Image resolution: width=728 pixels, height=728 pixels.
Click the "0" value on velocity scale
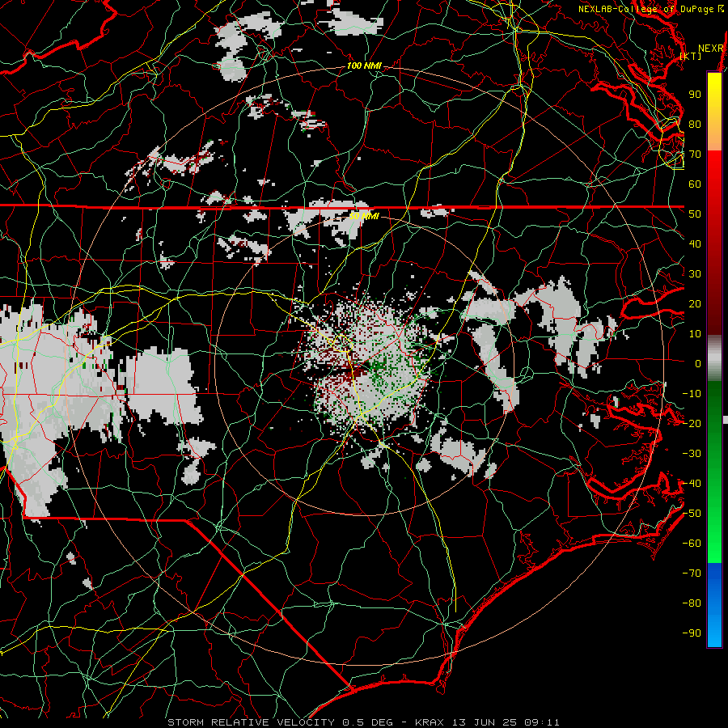[698, 364]
